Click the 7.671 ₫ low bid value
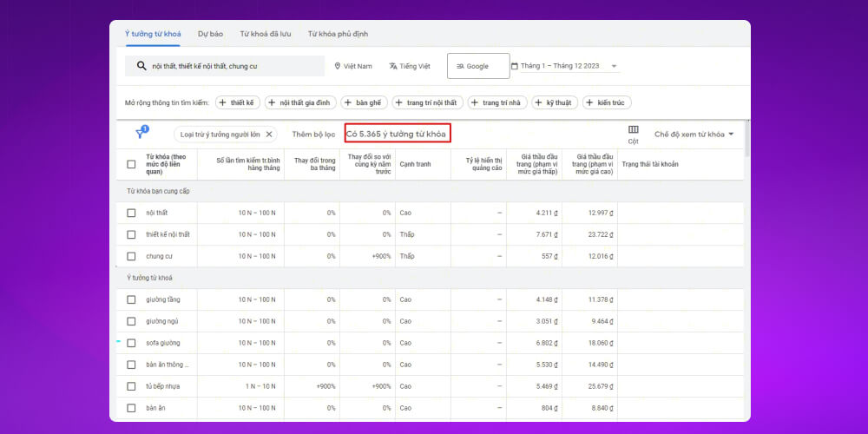Image resolution: width=868 pixels, height=434 pixels. (x=546, y=234)
